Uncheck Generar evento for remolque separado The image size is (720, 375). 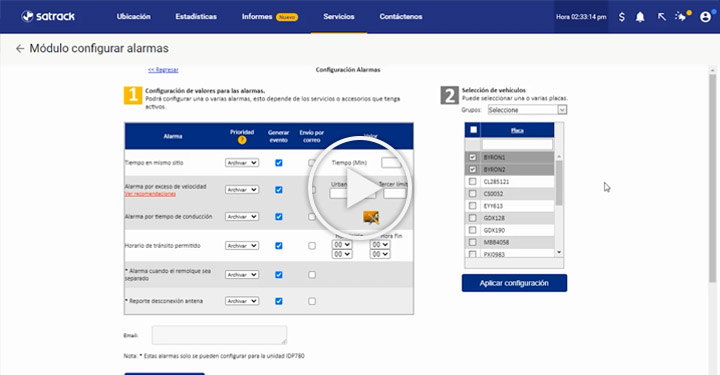tap(279, 274)
